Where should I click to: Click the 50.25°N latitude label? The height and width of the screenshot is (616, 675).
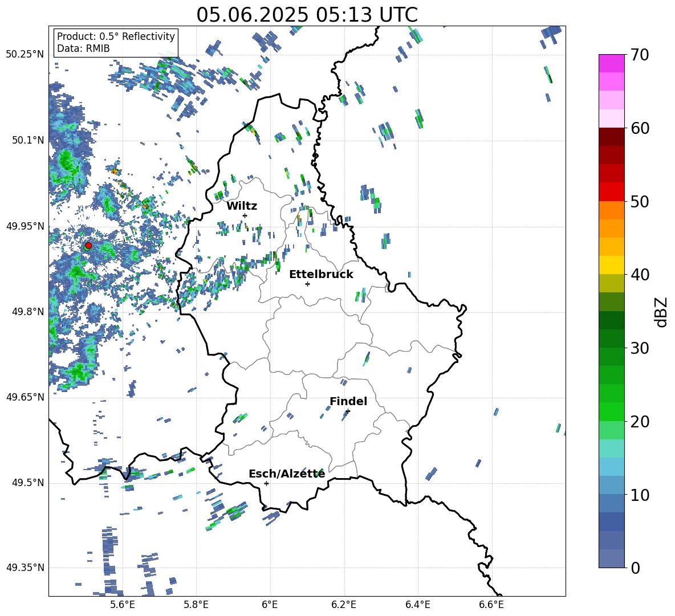25,55
